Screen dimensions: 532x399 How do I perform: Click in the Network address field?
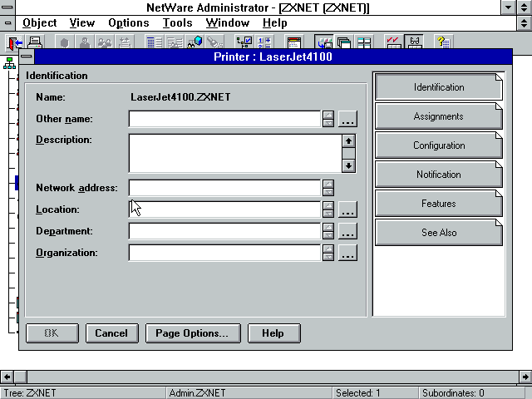[224, 188]
